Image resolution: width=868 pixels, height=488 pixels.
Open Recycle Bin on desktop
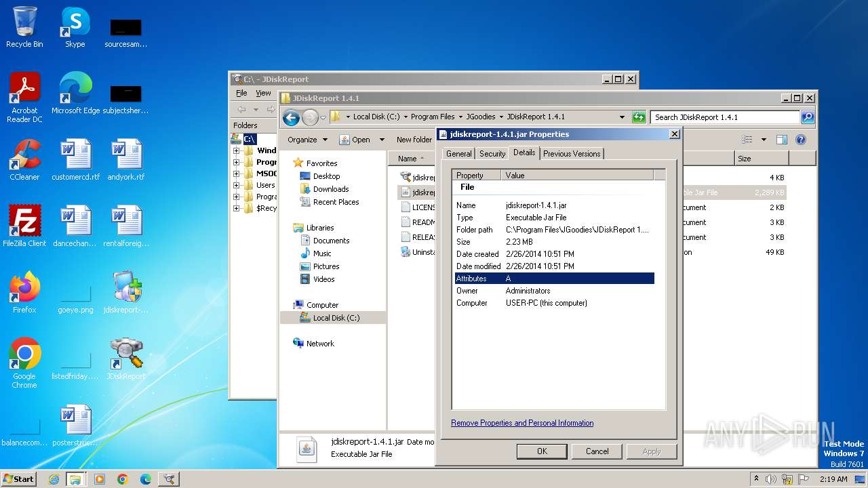pos(24,28)
